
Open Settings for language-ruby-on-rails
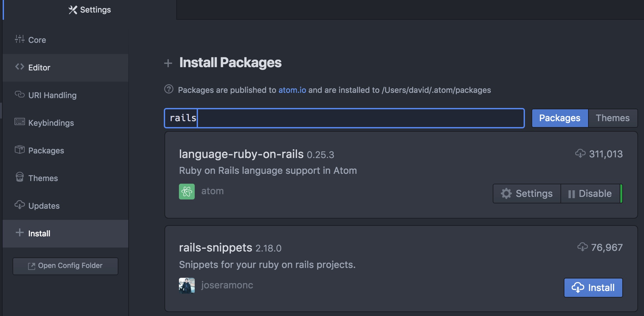527,194
